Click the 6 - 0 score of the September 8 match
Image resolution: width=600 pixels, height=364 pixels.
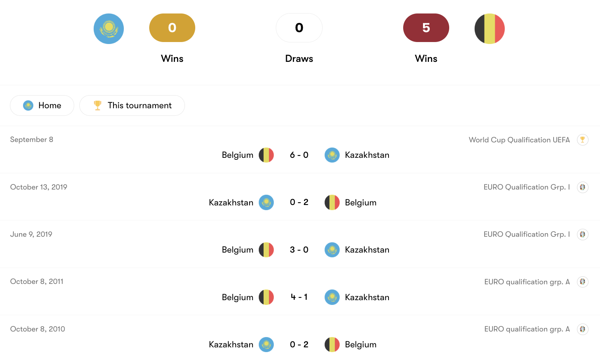point(299,155)
